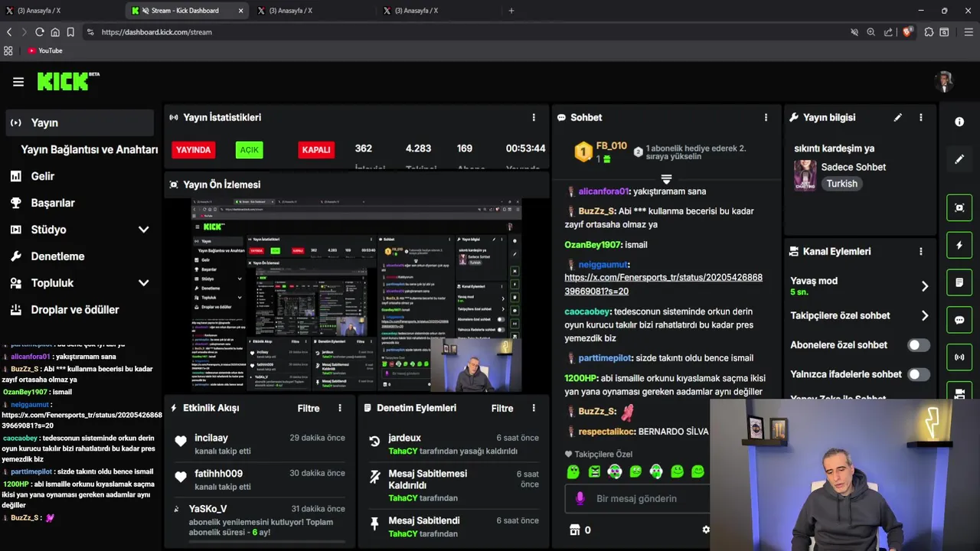Screen dimensions: 980x551
Task: Click the red KAPALI badge
Action: [316, 150]
